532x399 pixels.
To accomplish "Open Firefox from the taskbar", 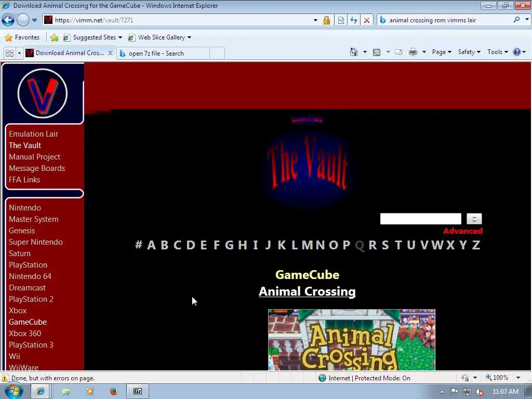I will click(114, 392).
